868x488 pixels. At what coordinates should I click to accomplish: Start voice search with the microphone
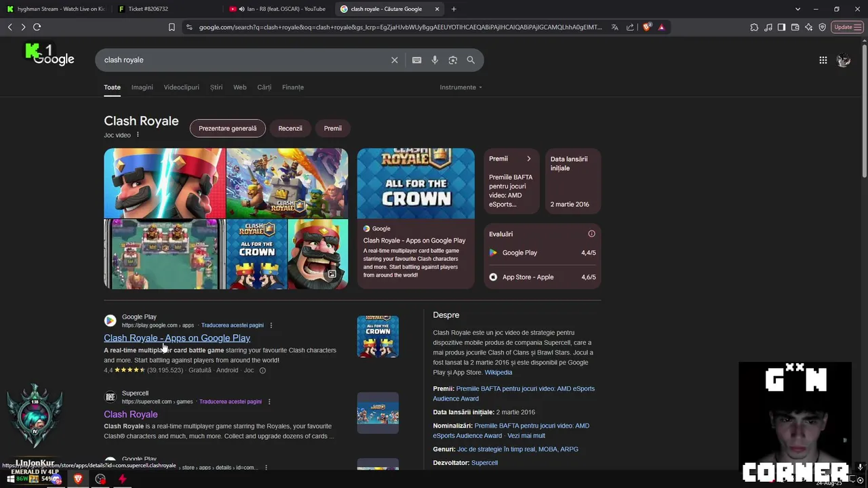click(x=435, y=60)
